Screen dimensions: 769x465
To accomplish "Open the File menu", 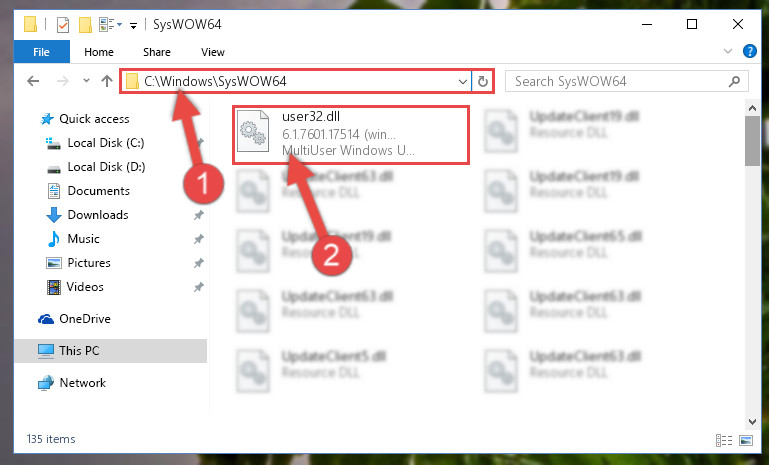I will coord(42,52).
